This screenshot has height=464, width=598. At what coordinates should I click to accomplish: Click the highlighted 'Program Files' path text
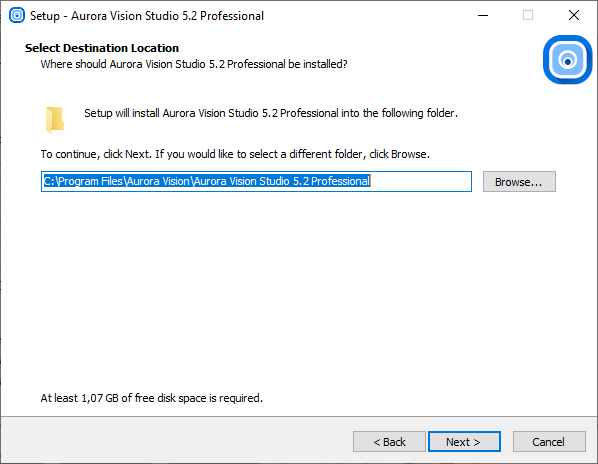[91, 181]
